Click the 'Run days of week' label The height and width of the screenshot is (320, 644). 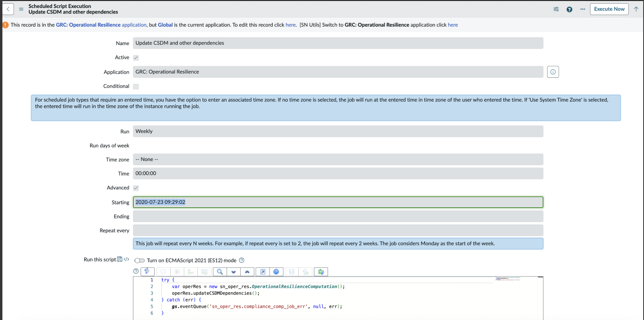point(109,146)
